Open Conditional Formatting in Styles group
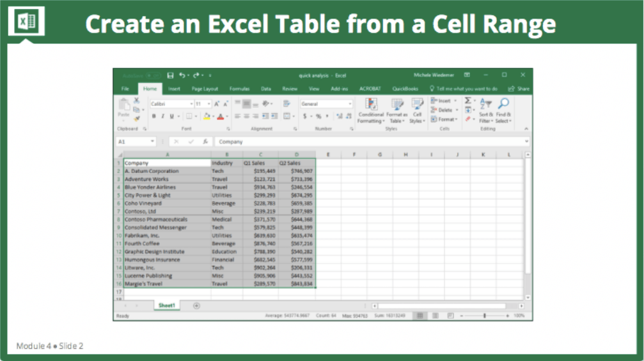644x361 pixels. pyautogui.click(x=371, y=111)
